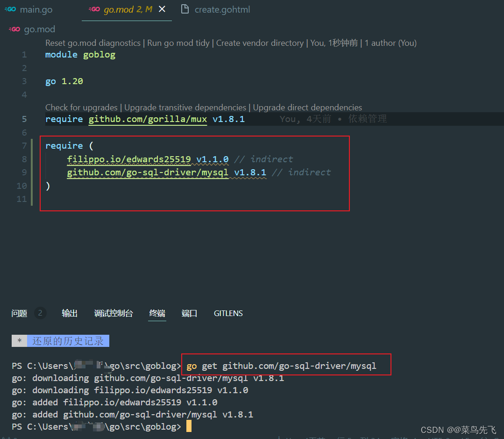
Task: Run go mod tidy via the code lens
Action: point(178,43)
